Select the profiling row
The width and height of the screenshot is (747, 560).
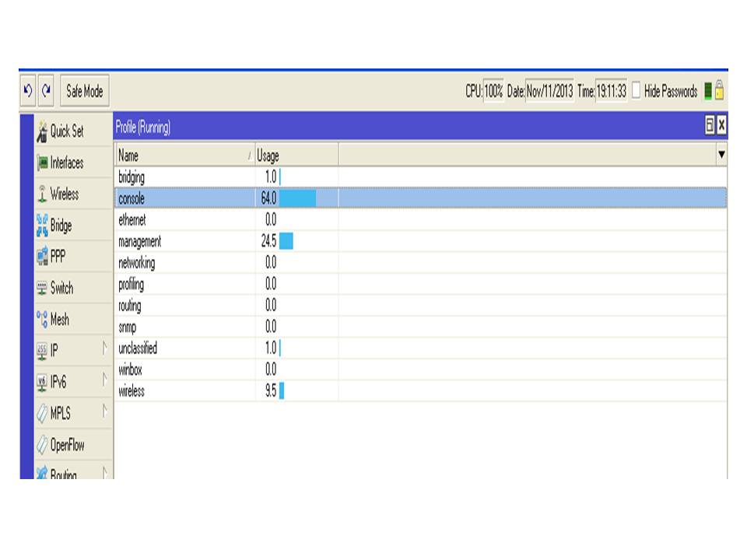[x=421, y=284]
